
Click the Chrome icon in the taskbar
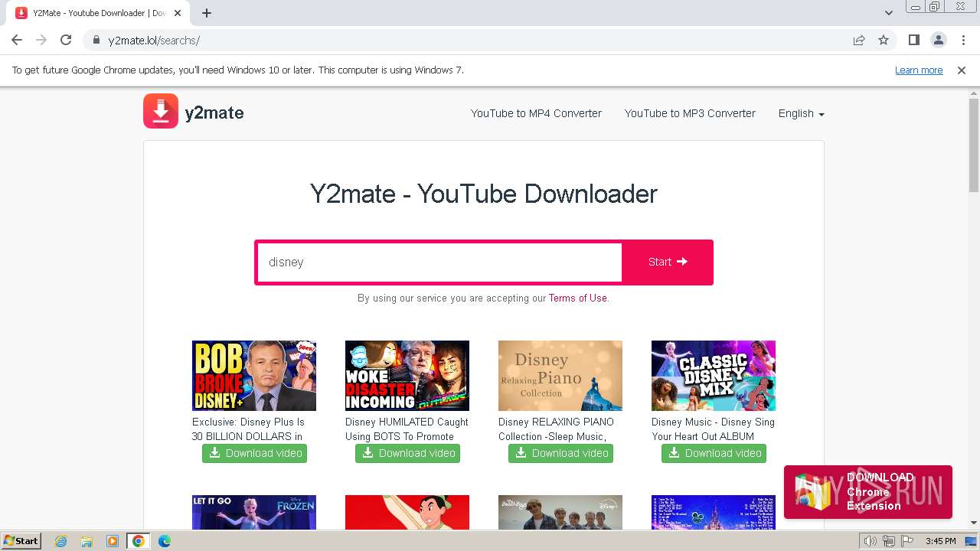tap(138, 541)
